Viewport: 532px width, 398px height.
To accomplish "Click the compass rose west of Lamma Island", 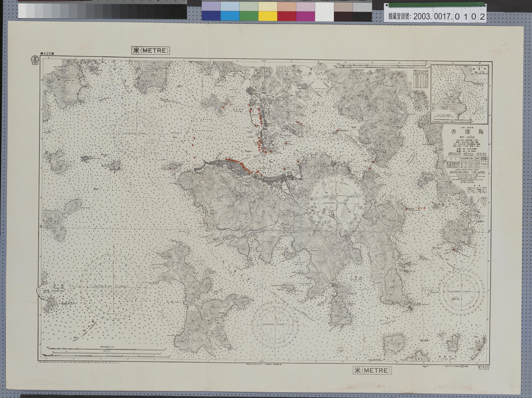I will click(113, 287).
